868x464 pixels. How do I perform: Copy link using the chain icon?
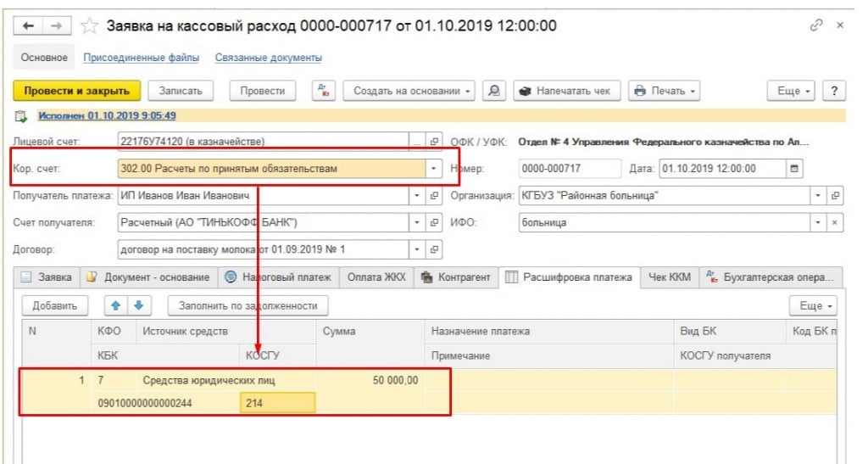click(x=816, y=26)
